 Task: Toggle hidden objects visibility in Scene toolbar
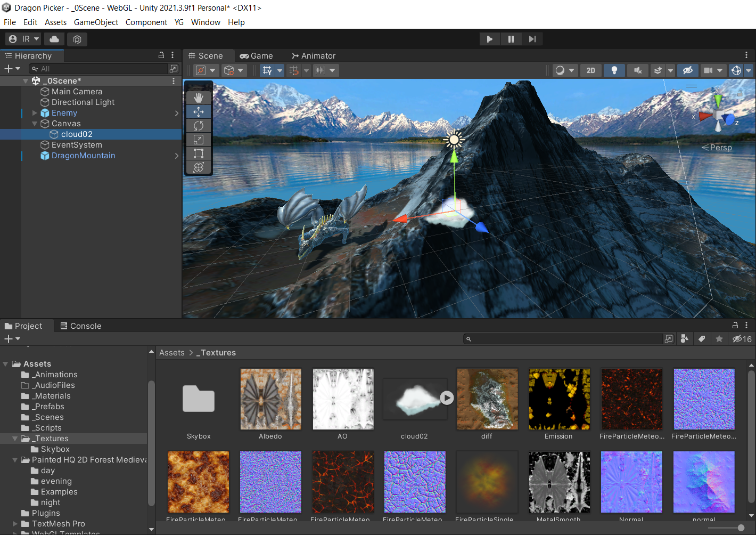[x=687, y=70]
